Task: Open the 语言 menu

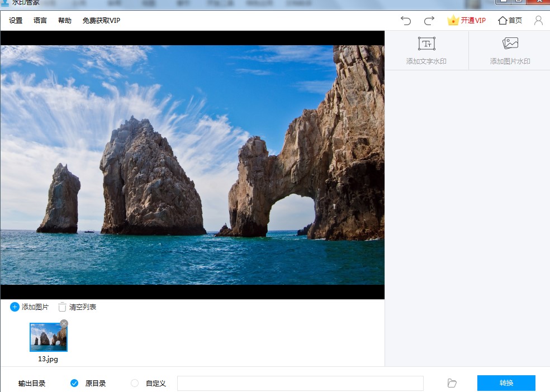Action: point(40,21)
